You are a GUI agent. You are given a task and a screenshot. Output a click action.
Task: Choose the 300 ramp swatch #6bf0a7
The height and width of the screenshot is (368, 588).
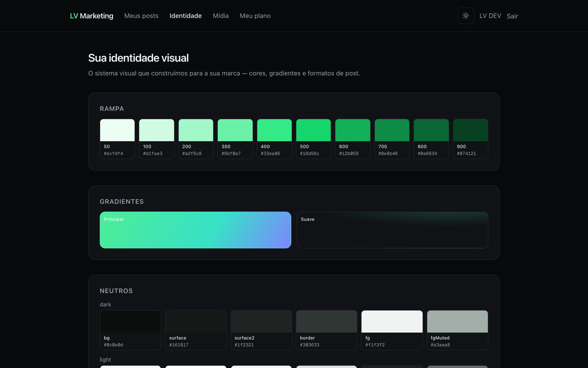(x=235, y=139)
